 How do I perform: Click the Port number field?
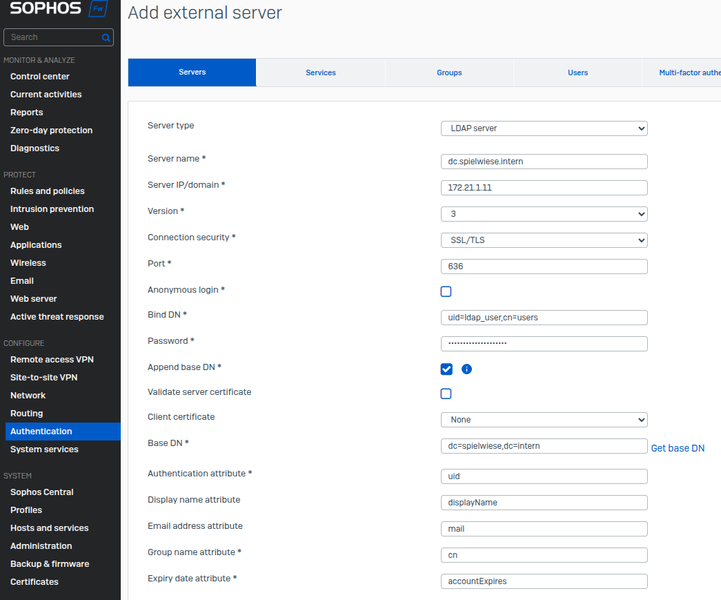tap(543, 267)
